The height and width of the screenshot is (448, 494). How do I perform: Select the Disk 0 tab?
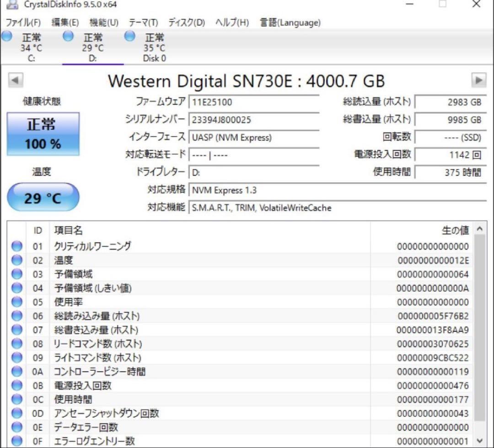pyautogui.click(x=154, y=47)
